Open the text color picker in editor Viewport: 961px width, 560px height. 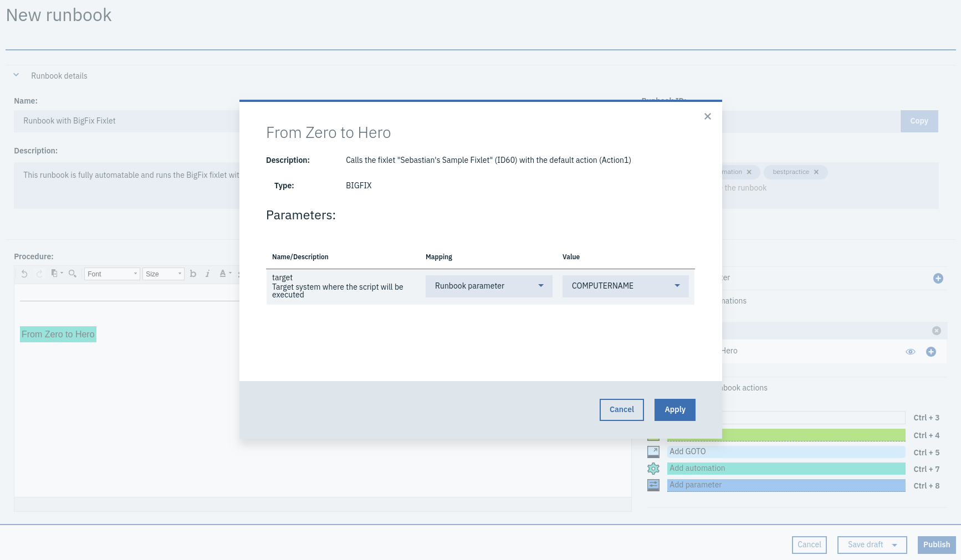[225, 274]
